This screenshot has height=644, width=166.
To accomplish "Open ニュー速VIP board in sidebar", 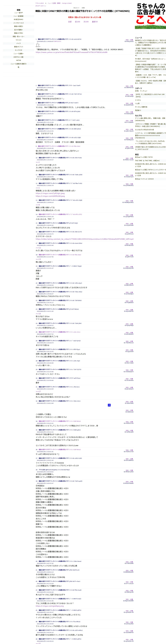I will pos(18,13).
